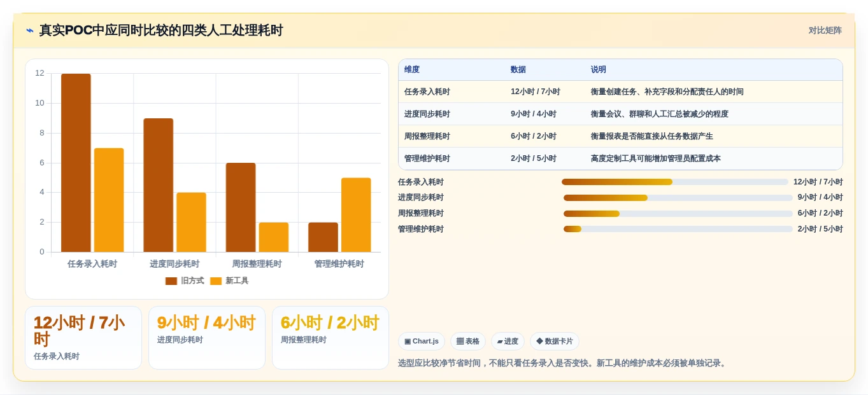Click the 新工具 bar for 周报整理耗时
The image size is (868, 395).
[274, 237]
